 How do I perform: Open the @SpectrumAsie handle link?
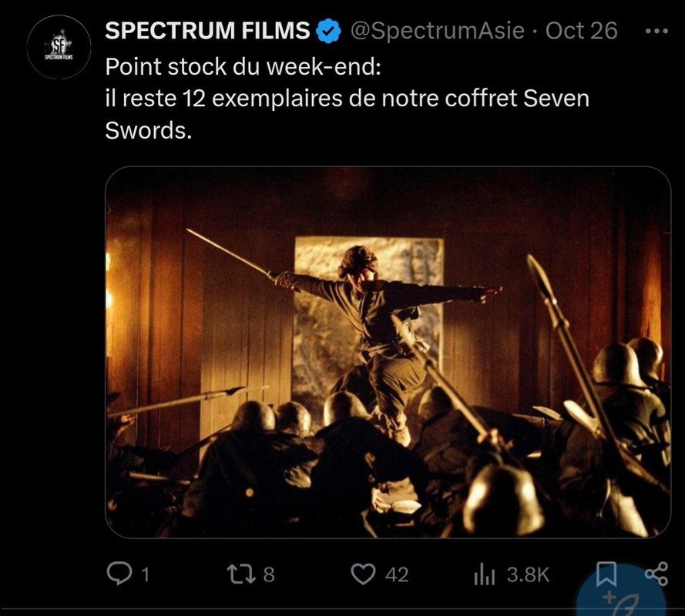tap(438, 31)
